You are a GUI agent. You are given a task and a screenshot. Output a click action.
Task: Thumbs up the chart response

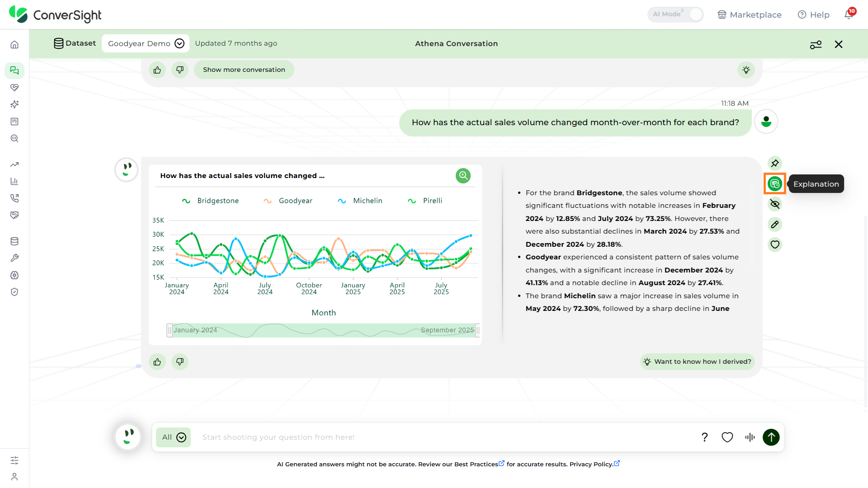point(157,361)
